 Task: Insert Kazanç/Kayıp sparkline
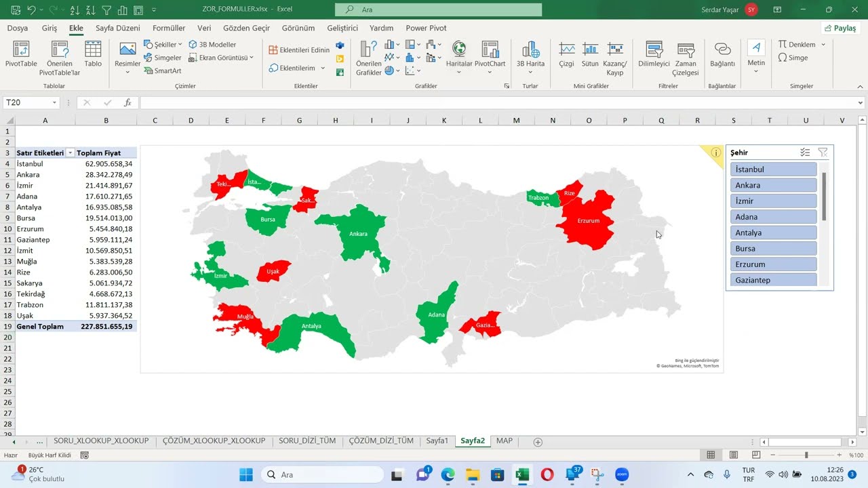(x=615, y=58)
